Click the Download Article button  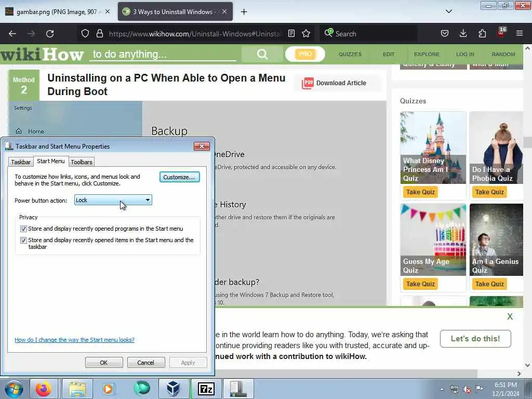[x=338, y=83]
